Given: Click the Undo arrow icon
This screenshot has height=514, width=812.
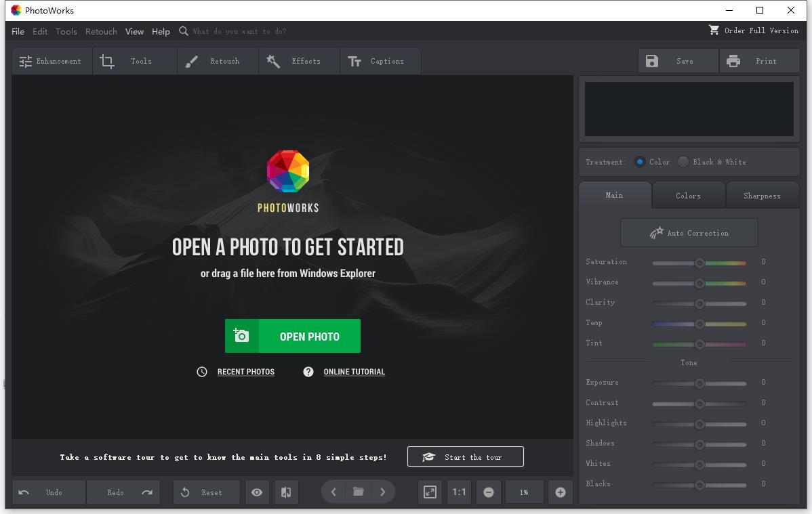Looking at the screenshot, I should point(24,492).
